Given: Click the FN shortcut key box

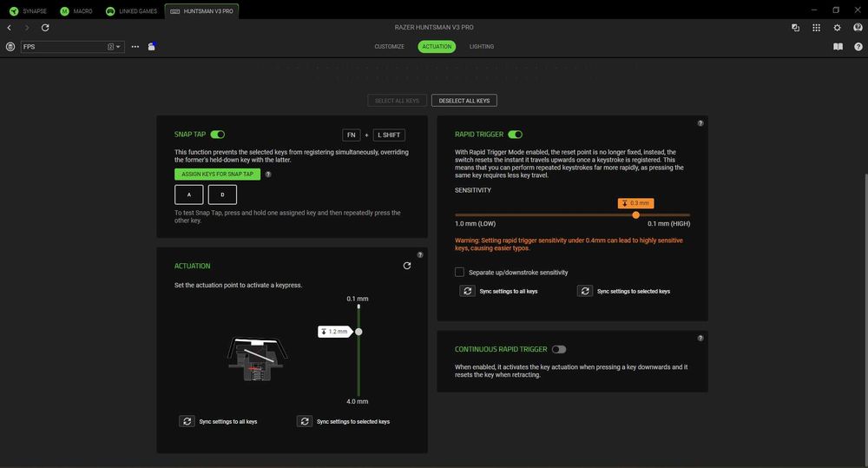Looking at the screenshot, I should coord(351,135).
